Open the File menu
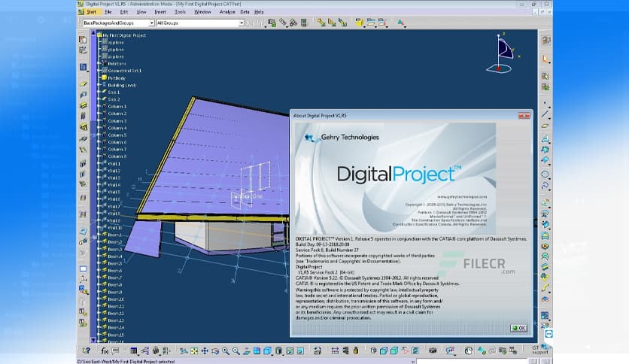Screen dimensions: 629x364 (108, 12)
